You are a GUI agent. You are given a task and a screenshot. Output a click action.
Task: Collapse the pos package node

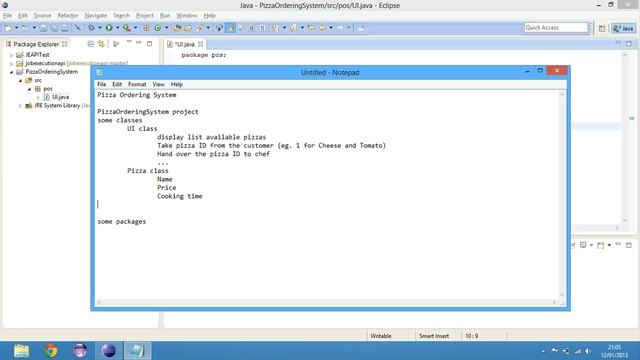pos(29,89)
